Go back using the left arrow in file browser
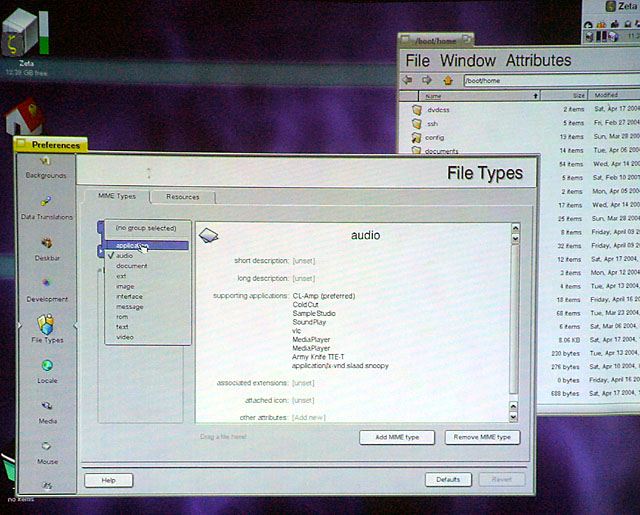Screen dimensions: 640x515 tap(409, 80)
